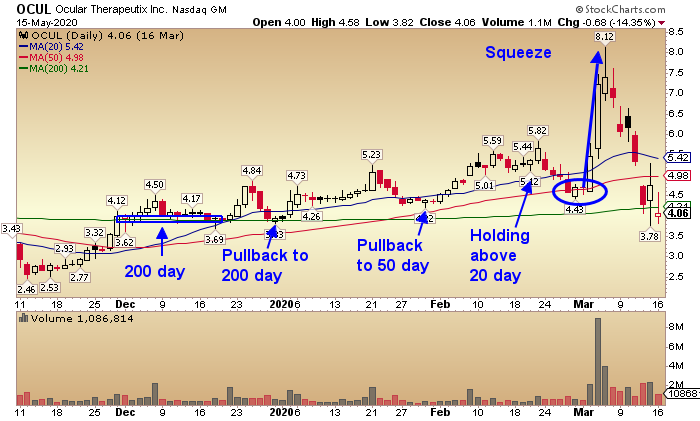Click the 4.43 low price label

point(575,209)
